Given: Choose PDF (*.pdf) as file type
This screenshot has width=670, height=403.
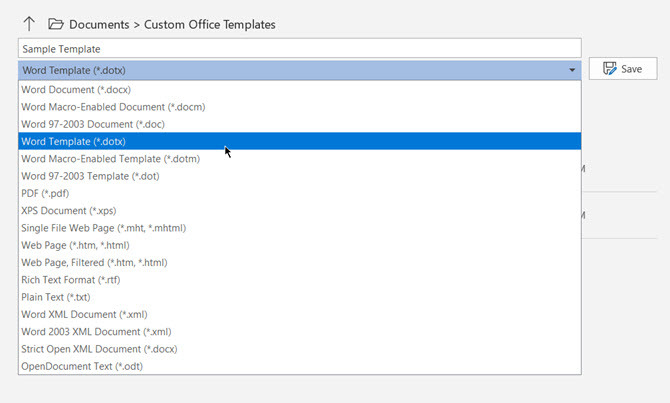Looking at the screenshot, I should [300, 194].
